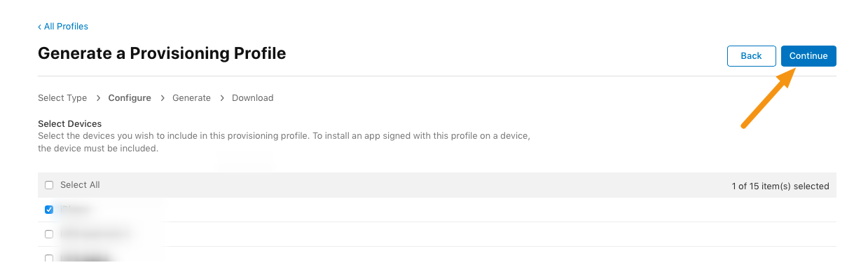Image resolution: width=868 pixels, height=265 pixels.
Task: Go back via the All Profiles link
Action: (63, 27)
